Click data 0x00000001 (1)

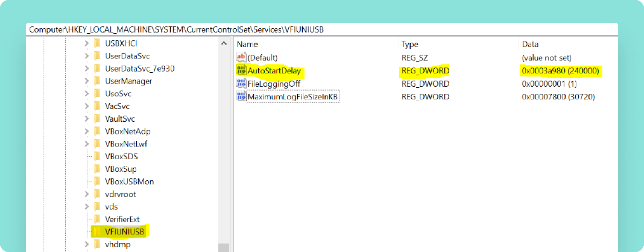(x=549, y=84)
